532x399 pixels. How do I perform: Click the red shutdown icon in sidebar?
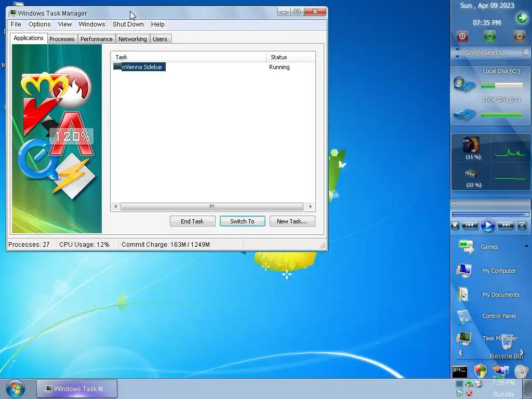coord(462,36)
